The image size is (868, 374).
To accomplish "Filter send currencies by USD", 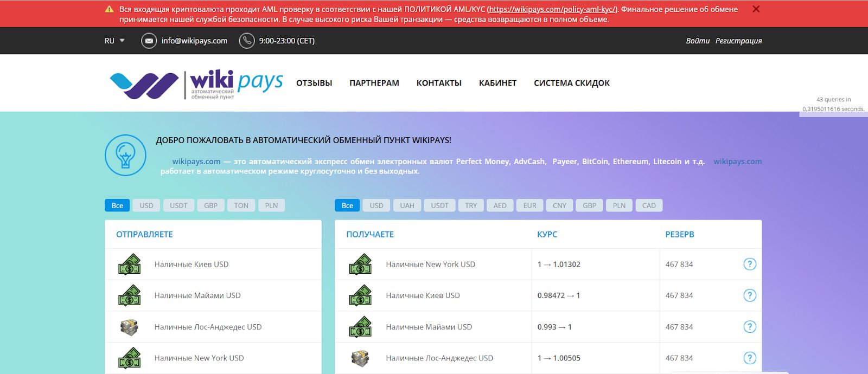I will point(146,205).
